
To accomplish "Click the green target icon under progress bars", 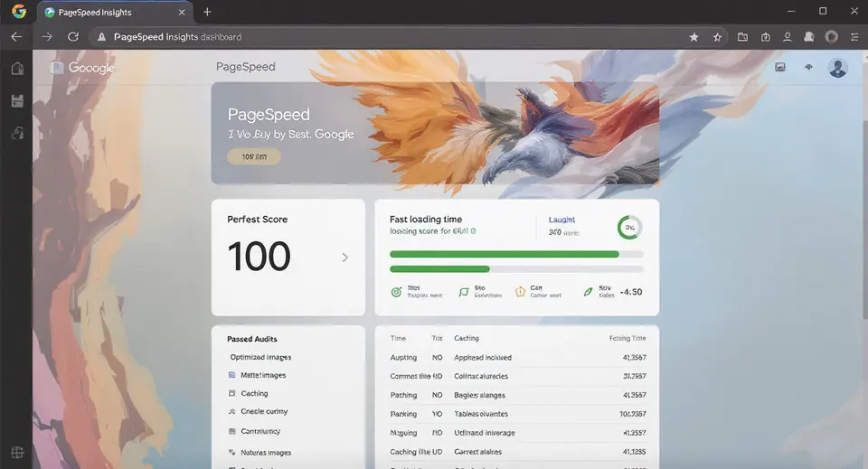I will pyautogui.click(x=396, y=292).
